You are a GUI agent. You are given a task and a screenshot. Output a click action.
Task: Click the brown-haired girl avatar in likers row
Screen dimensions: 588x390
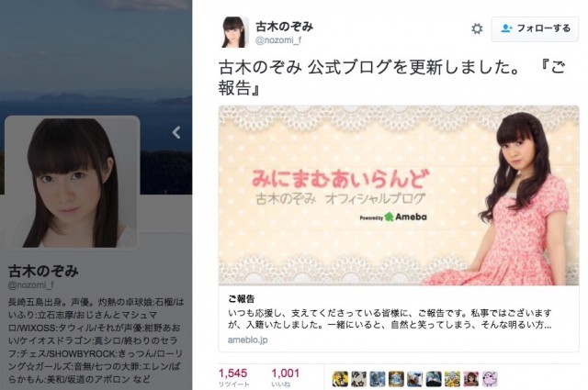pos(471,379)
